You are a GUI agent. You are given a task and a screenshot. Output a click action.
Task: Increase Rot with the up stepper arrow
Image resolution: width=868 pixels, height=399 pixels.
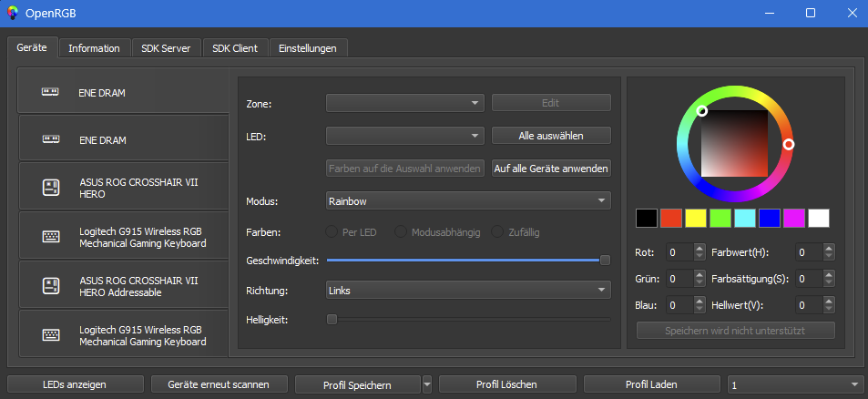[700, 249]
